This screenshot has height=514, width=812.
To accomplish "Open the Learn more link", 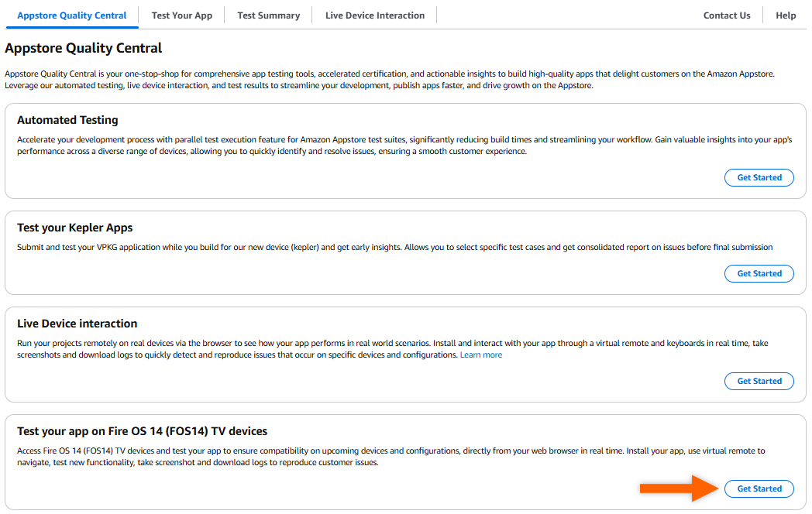I will pos(480,355).
